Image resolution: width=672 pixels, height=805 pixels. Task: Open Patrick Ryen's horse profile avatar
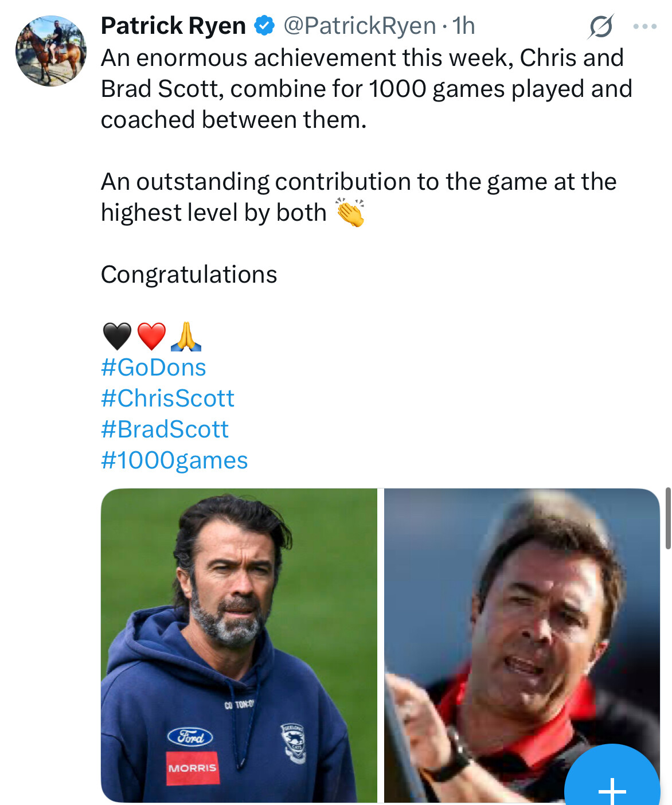[51, 52]
